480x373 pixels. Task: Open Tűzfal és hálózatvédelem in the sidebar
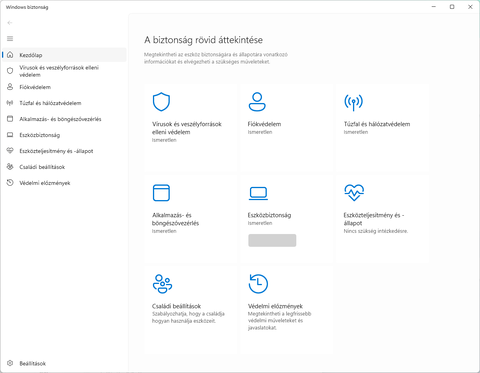point(64,103)
